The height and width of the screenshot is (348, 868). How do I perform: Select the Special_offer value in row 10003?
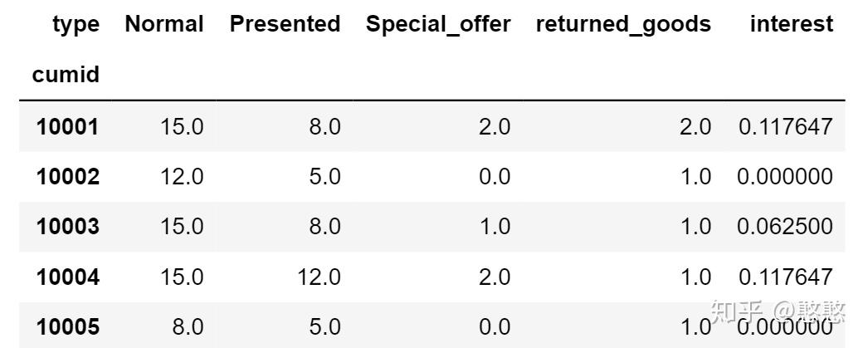(x=495, y=227)
